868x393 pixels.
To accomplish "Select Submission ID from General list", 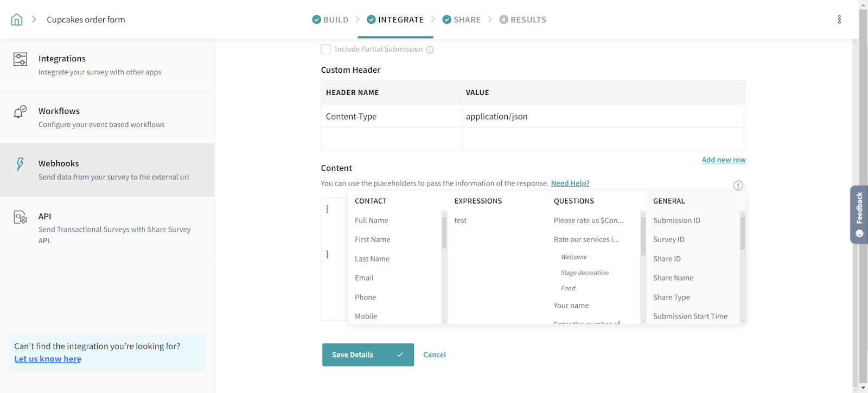I will tap(676, 220).
